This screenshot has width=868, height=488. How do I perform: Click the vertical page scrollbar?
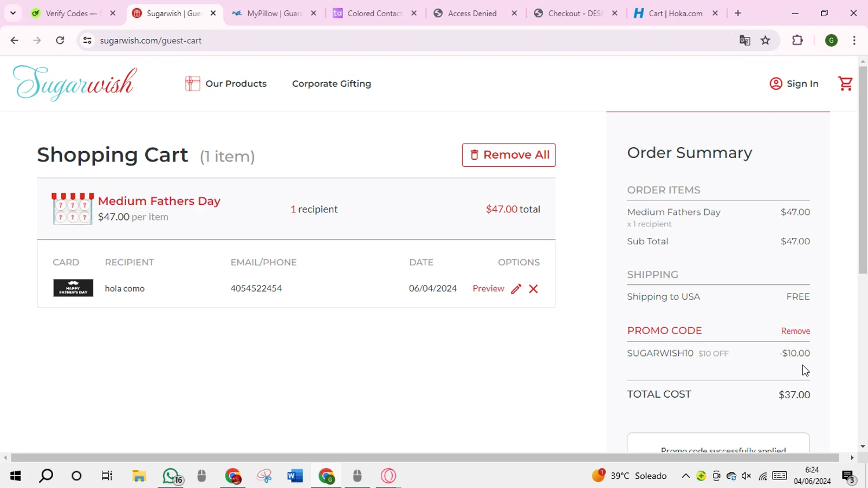[x=863, y=170]
